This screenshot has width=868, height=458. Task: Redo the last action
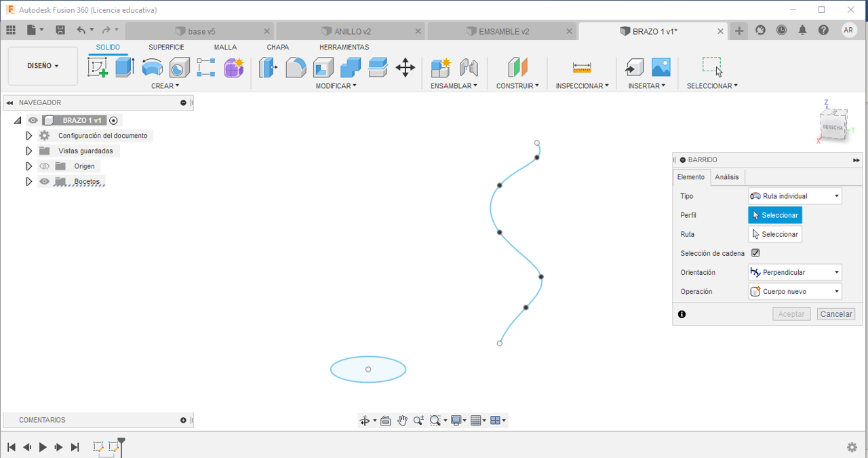[106, 30]
